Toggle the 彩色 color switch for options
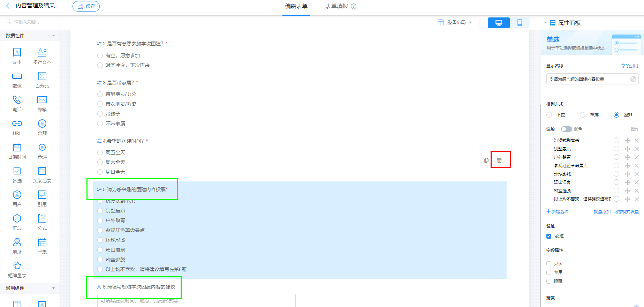Viewport: 644px width, 307px height. point(566,129)
